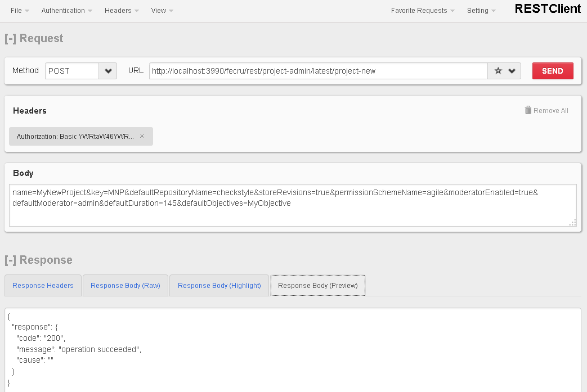
Task: Click inside the URL input field
Action: tap(315, 71)
